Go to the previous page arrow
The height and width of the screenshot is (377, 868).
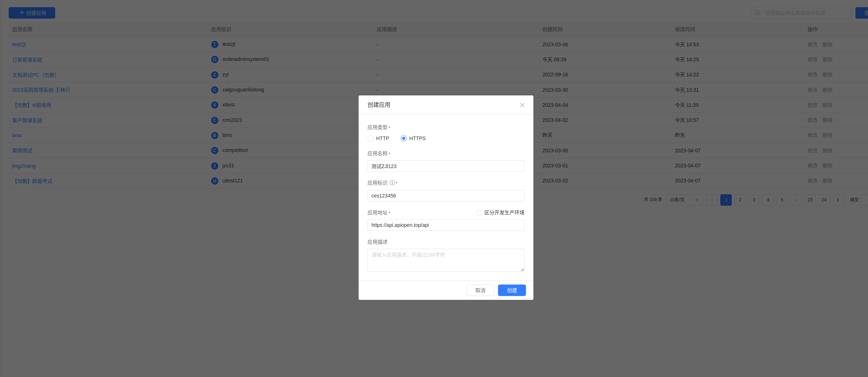712,200
